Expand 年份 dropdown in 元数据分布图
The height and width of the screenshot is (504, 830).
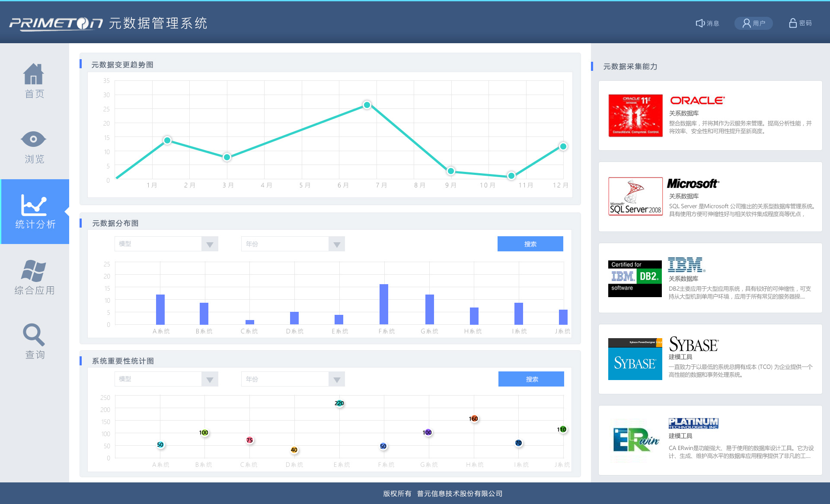point(336,244)
